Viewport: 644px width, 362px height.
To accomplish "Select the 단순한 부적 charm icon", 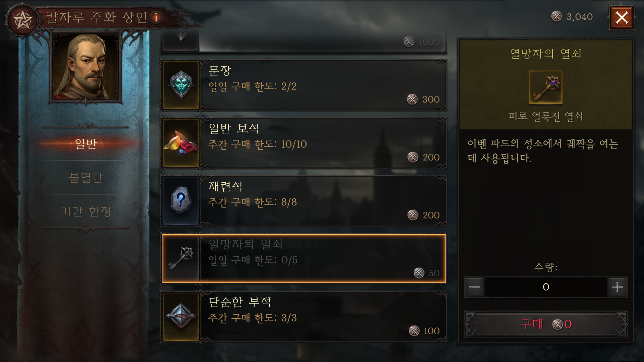I will (x=181, y=317).
